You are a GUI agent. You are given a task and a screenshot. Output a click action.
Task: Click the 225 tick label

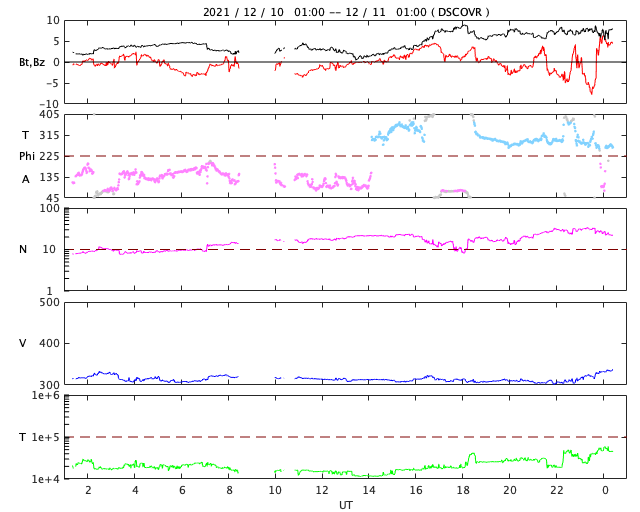49,156
